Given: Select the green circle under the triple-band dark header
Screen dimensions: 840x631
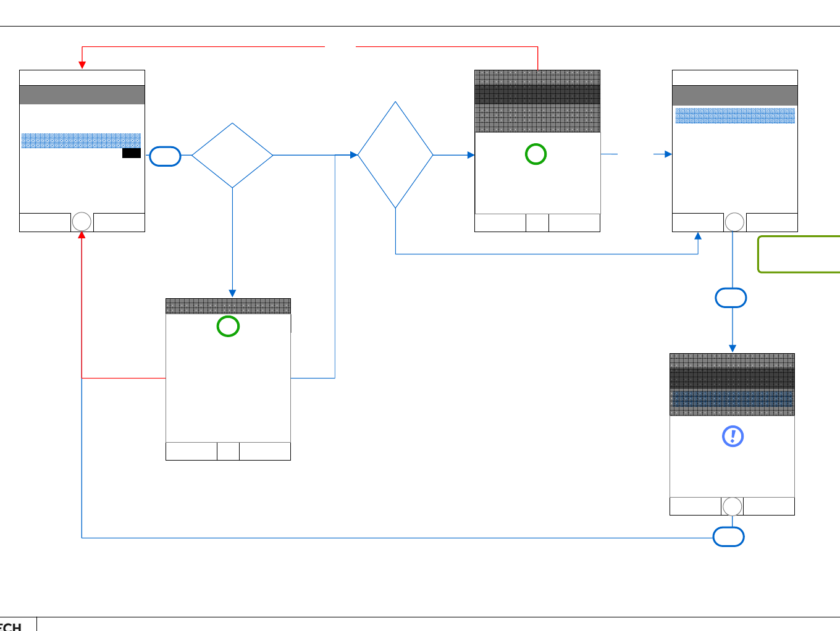Looking at the screenshot, I should 535,154.
